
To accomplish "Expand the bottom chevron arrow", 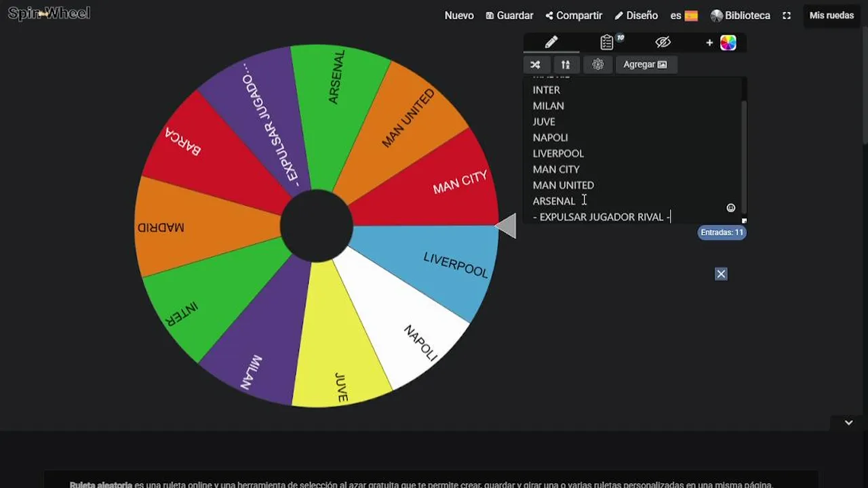I will click(x=848, y=422).
